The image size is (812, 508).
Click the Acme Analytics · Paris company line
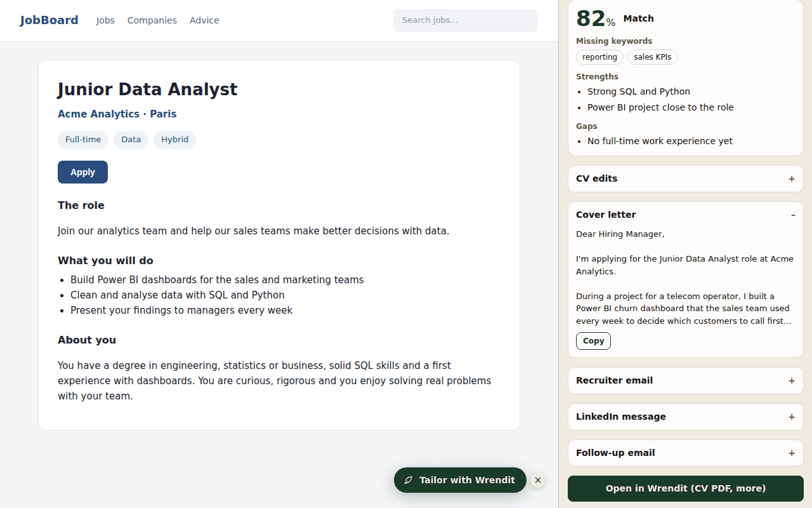click(x=117, y=114)
